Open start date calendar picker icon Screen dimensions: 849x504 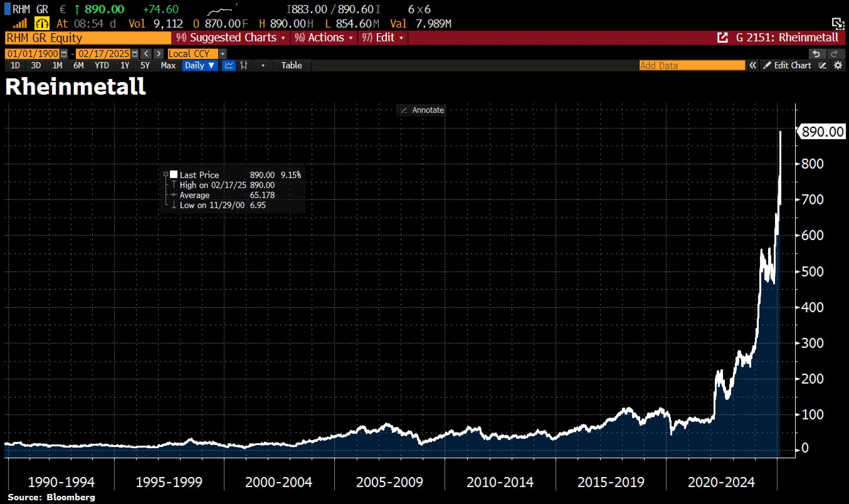click(64, 54)
